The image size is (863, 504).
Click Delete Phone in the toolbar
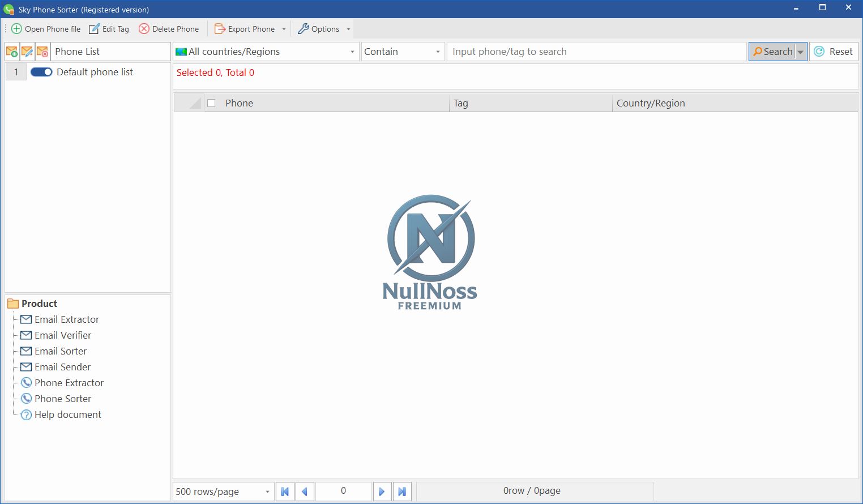tap(169, 29)
